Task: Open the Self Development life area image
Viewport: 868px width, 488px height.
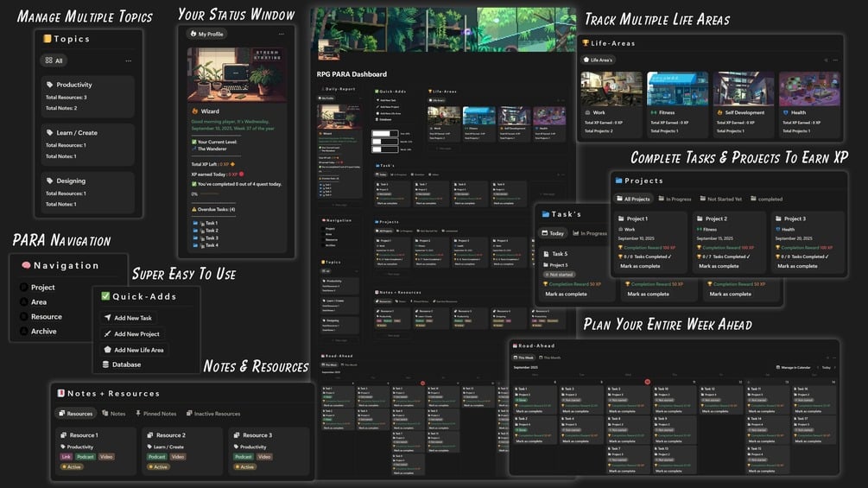Action: point(744,88)
